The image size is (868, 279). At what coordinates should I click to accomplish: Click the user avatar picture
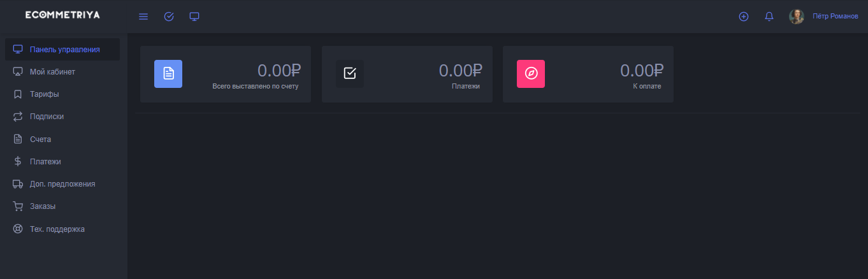(x=797, y=17)
